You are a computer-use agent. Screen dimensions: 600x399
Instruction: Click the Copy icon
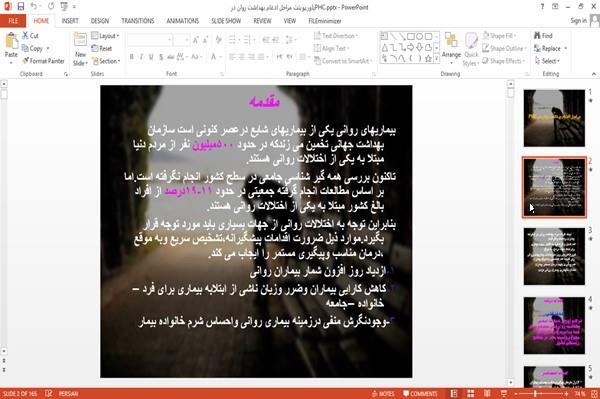pyautogui.click(x=25, y=48)
